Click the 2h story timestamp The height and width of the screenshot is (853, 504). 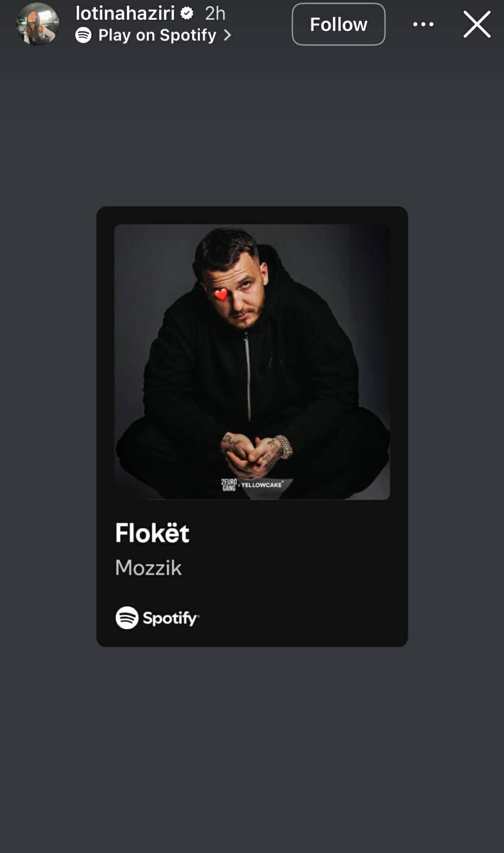coord(215,13)
